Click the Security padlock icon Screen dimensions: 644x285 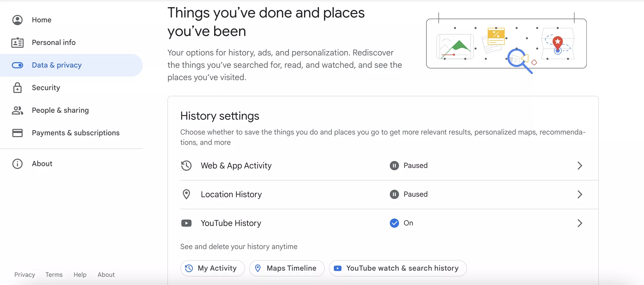(17, 88)
